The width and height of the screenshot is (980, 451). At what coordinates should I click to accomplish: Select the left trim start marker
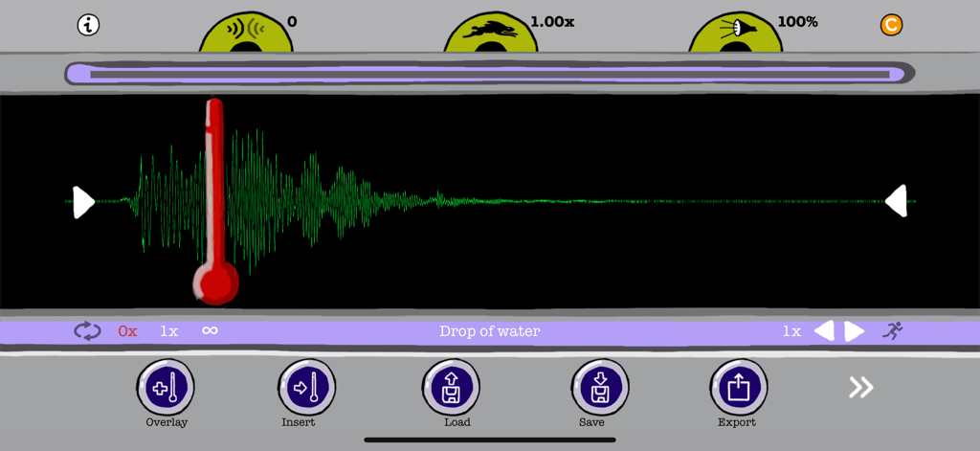[83, 202]
